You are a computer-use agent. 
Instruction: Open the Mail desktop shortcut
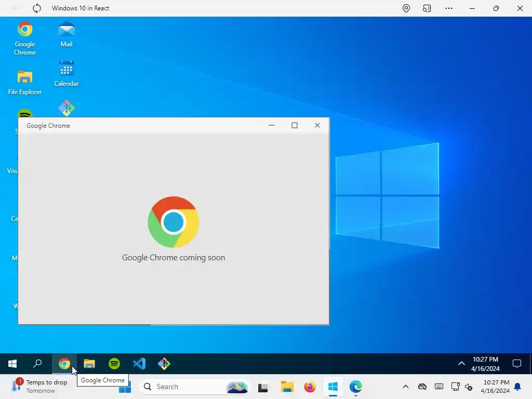click(66, 34)
